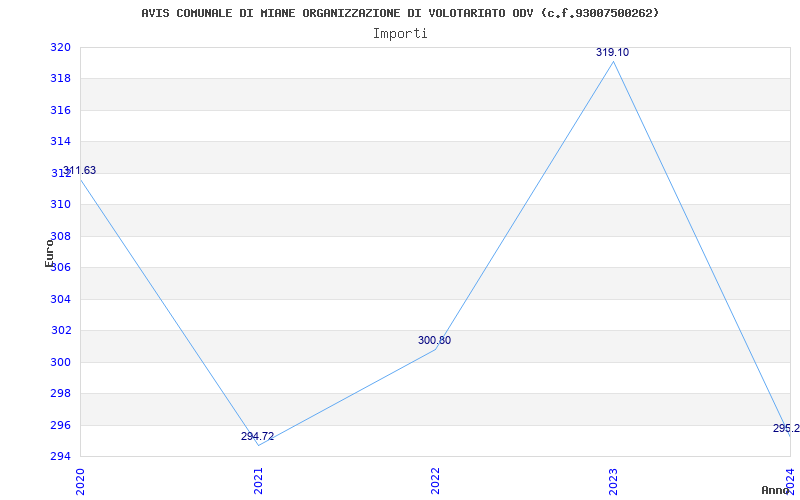This screenshot has height=500, width=800.
Task: Select the 294.72 data label
Action: (258, 436)
